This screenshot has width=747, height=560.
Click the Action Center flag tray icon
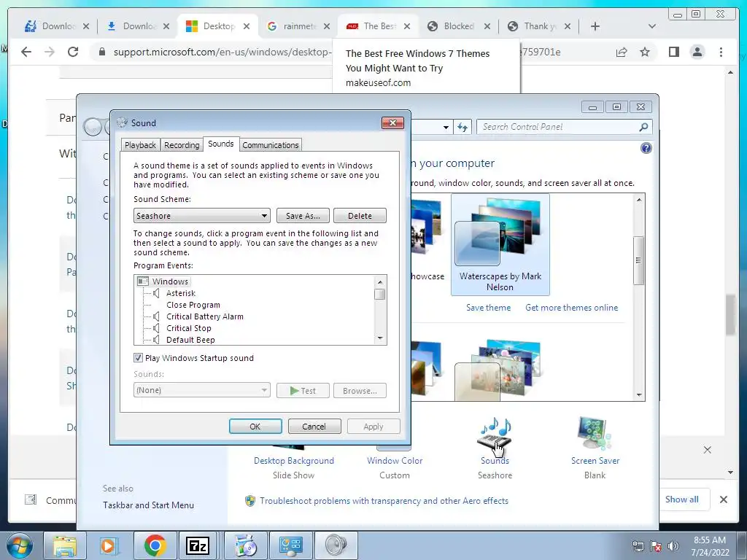point(656,546)
